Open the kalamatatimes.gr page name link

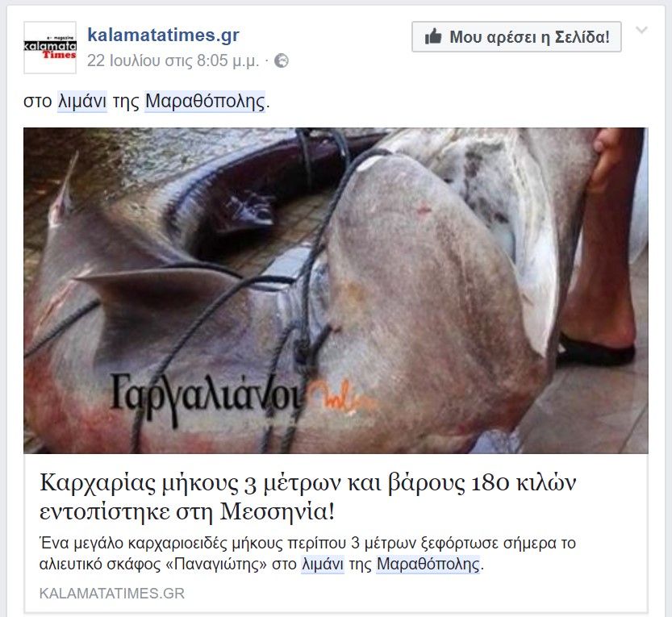click(163, 35)
